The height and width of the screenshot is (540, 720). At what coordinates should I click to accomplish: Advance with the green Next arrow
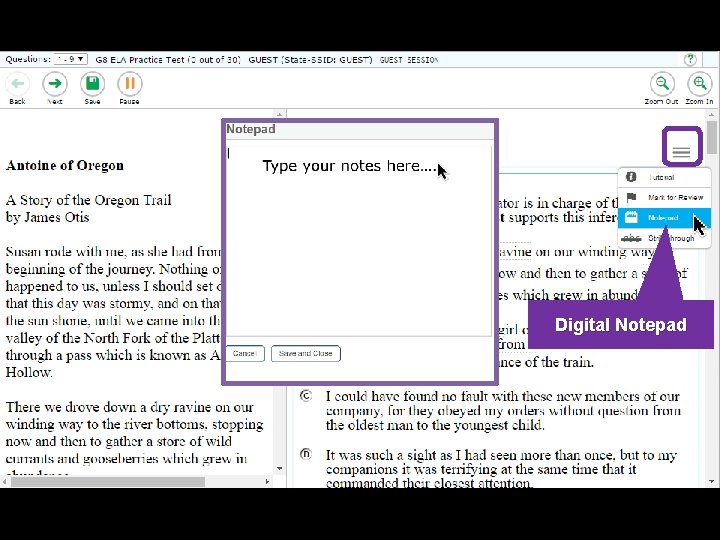(55, 84)
